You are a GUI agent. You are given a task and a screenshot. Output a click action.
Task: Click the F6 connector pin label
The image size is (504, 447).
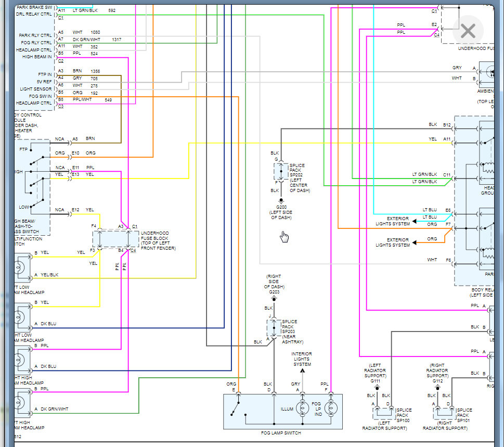(448, 260)
